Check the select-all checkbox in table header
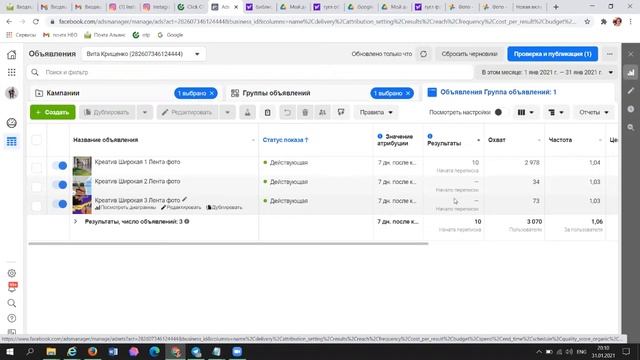 (x=36, y=140)
